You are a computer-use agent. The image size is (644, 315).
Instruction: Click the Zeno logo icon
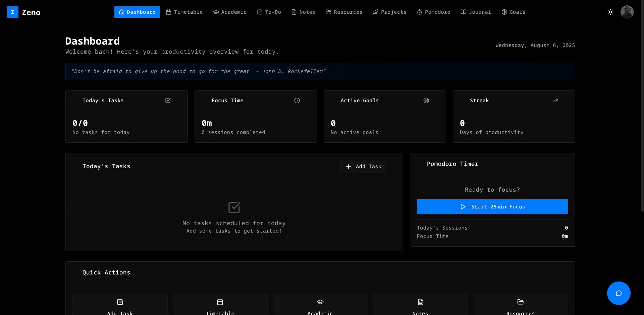[x=12, y=12]
